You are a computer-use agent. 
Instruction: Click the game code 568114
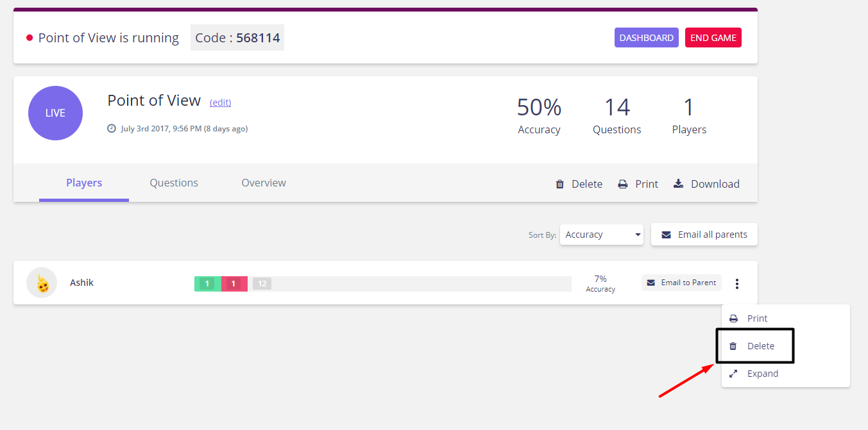pyautogui.click(x=258, y=38)
